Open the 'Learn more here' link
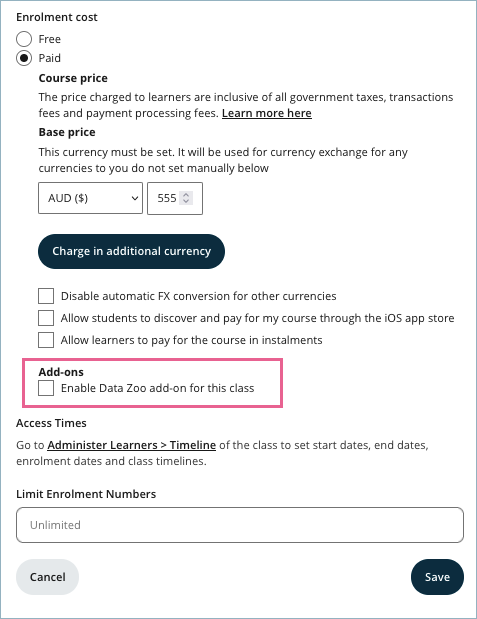Viewport: 477px width, 619px height. [267, 113]
